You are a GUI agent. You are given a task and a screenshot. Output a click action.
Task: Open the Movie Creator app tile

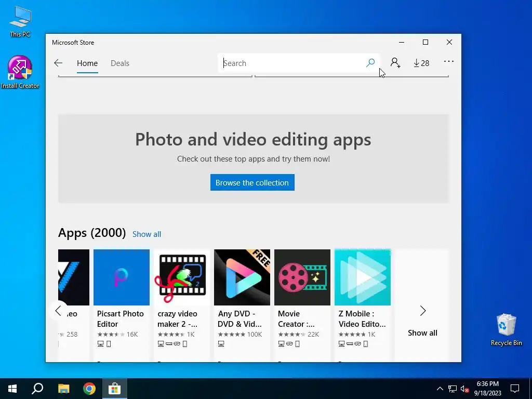coord(302,305)
